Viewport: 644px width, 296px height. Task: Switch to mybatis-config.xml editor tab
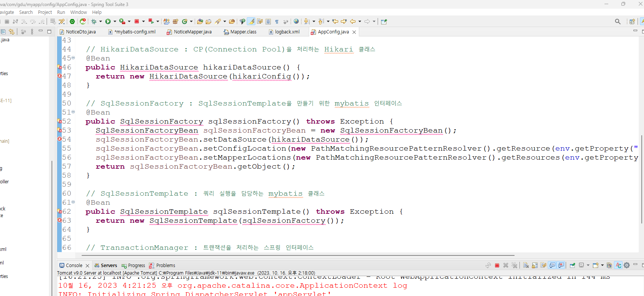click(x=132, y=32)
